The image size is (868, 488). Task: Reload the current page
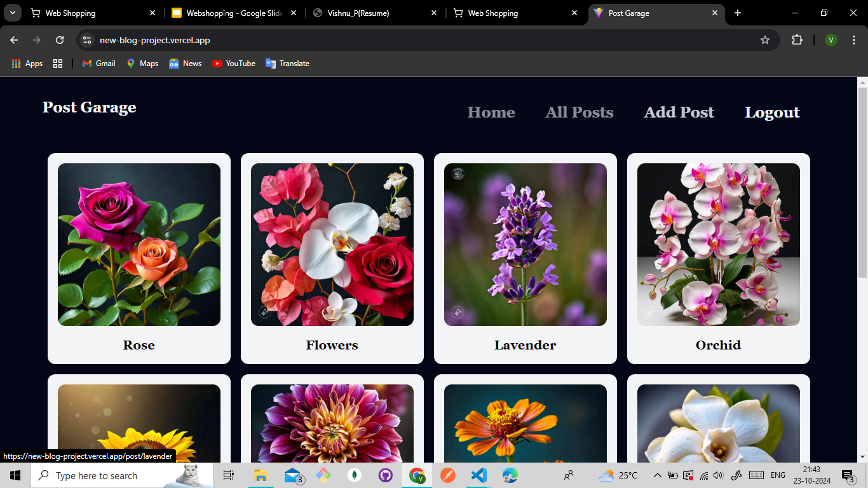coord(60,40)
